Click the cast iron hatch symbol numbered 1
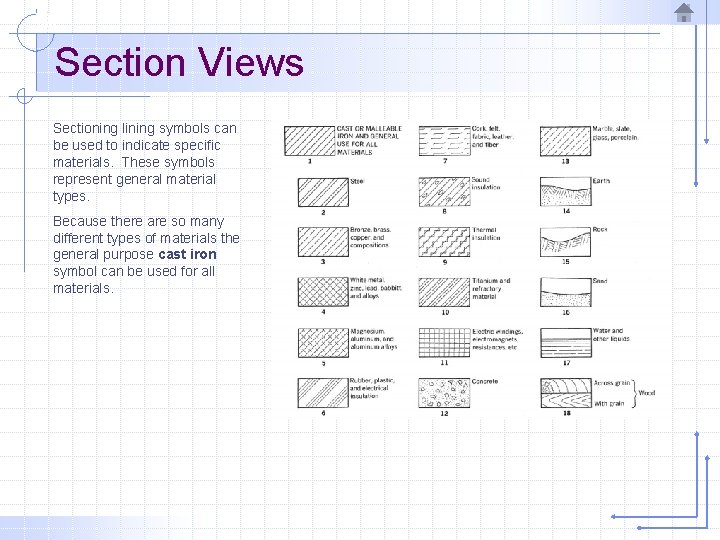The width and height of the screenshot is (720, 540). (x=309, y=141)
